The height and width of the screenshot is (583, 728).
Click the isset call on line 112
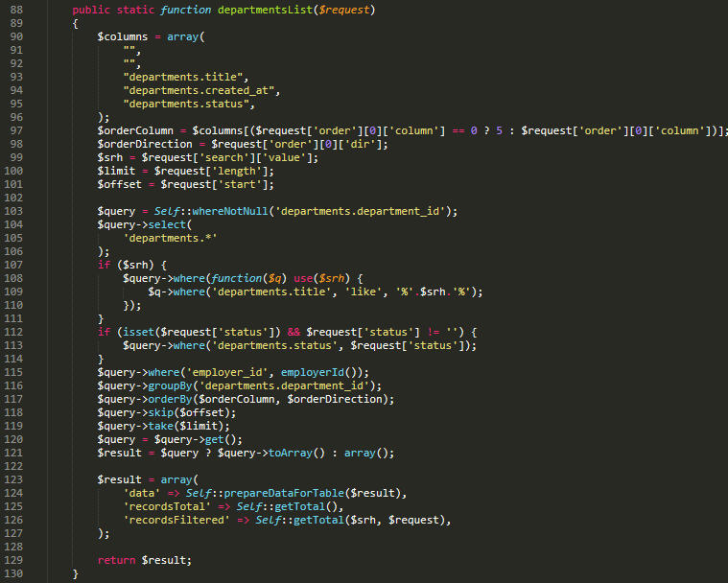[138, 333]
